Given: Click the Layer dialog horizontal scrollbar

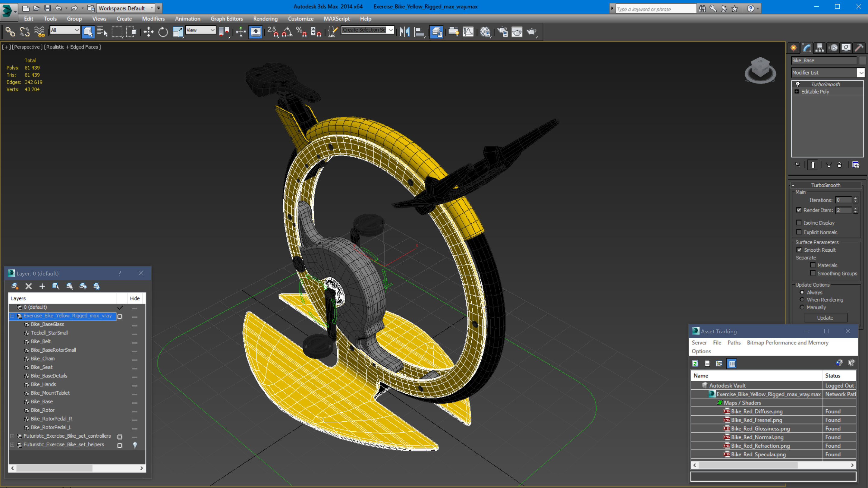Looking at the screenshot, I should [x=77, y=468].
